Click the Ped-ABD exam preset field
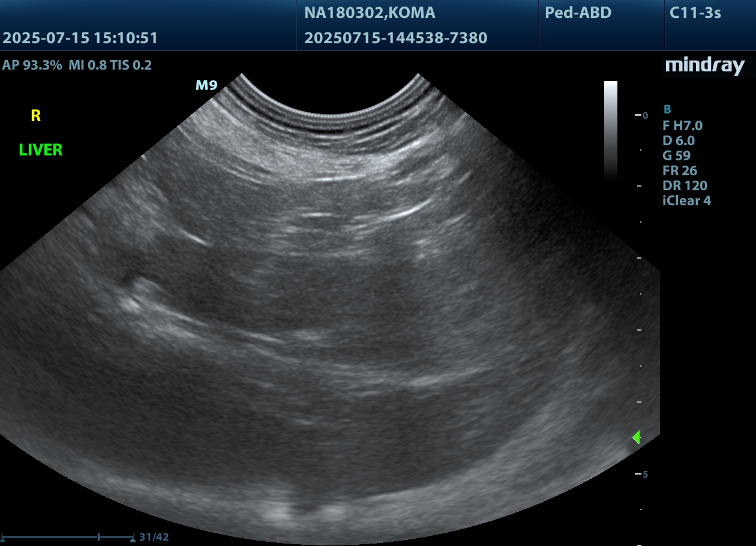The width and height of the screenshot is (756, 546). [x=578, y=13]
